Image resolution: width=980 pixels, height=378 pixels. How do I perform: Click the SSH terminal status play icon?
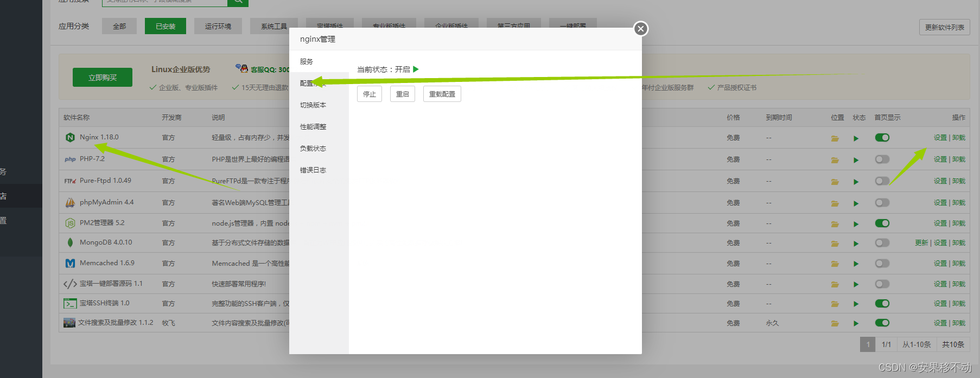[x=856, y=304]
